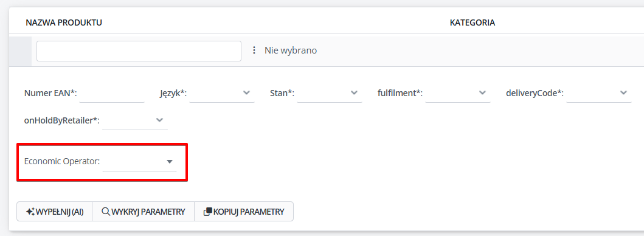Click the Numer EAN* label
Screen dimensions: 644x236
pos(51,93)
